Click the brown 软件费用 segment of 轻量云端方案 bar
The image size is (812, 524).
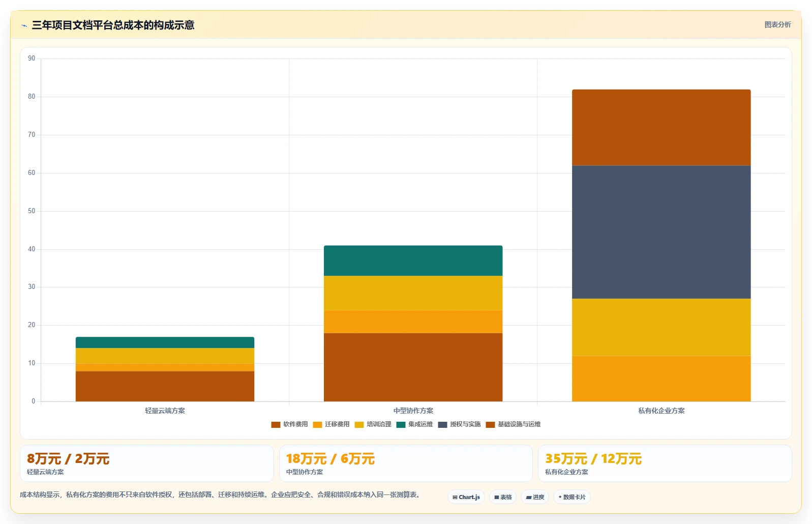point(165,386)
